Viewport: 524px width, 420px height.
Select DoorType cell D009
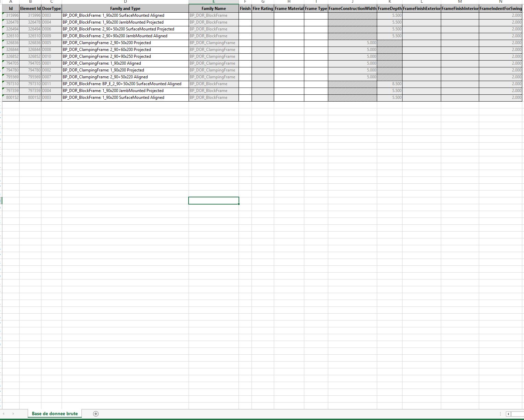click(52, 36)
